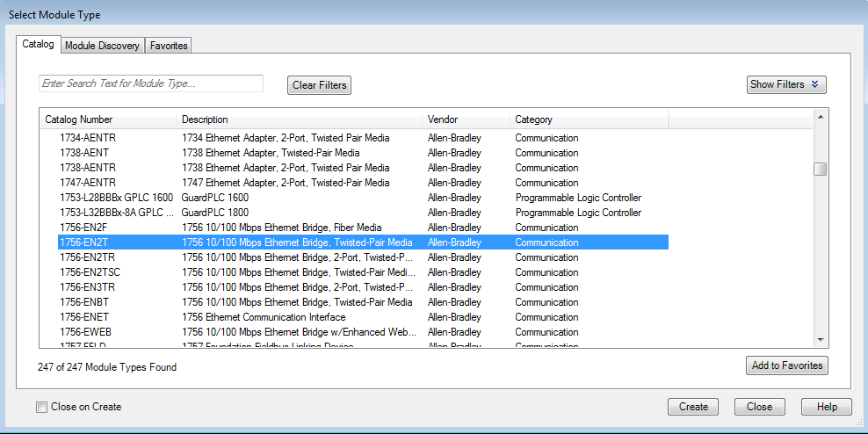The width and height of the screenshot is (868, 434).
Task: Select the 1753-L32BBBx-8A GPLC row
Action: coord(363,213)
